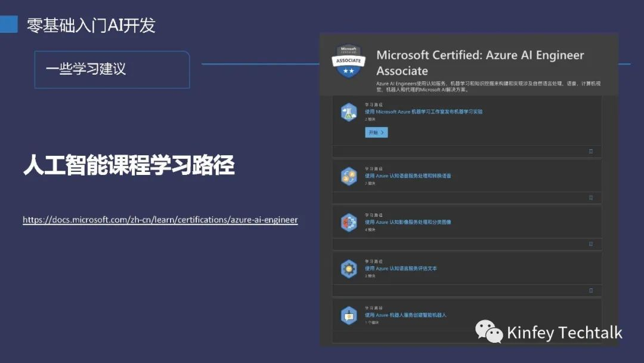Bookmark the vision image classification learning path
This screenshot has width=644, height=363.
tap(590, 244)
